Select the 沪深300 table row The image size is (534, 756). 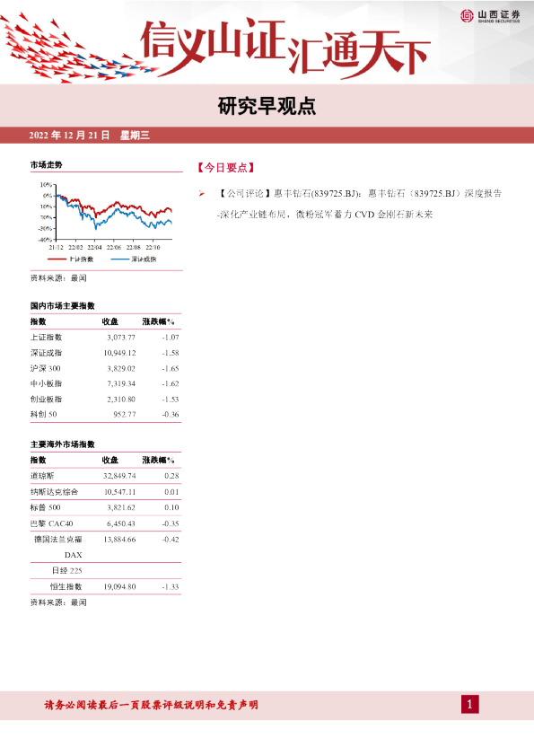click(106, 368)
